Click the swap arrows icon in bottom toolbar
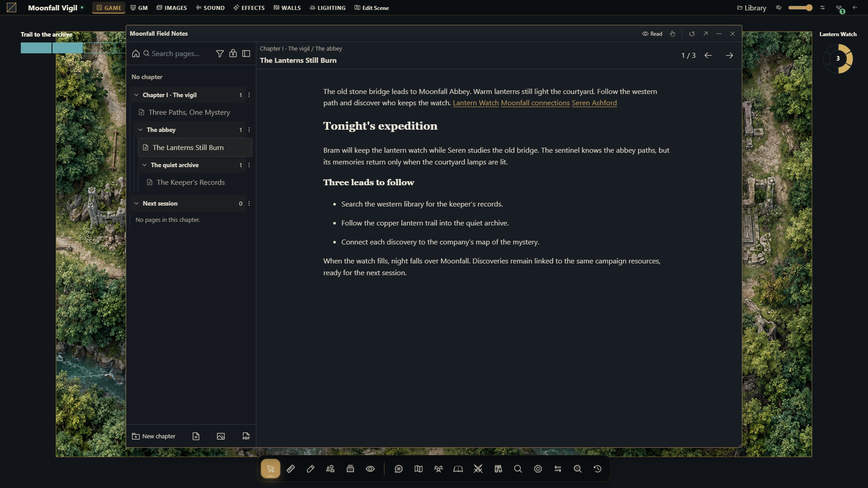The width and height of the screenshot is (868, 488). tap(558, 469)
